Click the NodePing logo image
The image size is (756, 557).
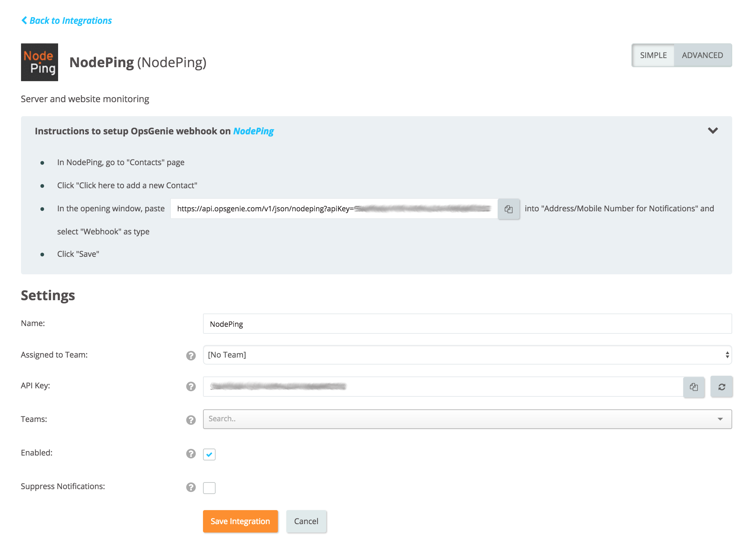[x=40, y=62]
